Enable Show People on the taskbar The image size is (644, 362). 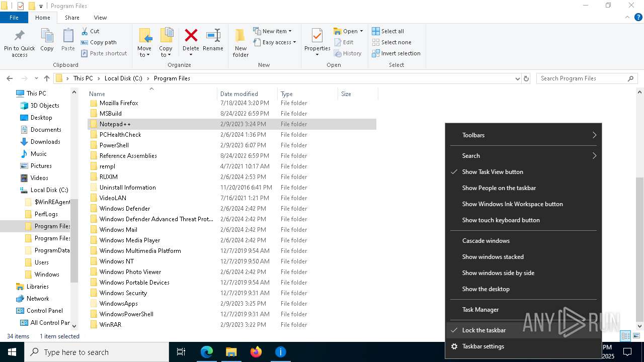(523, 188)
